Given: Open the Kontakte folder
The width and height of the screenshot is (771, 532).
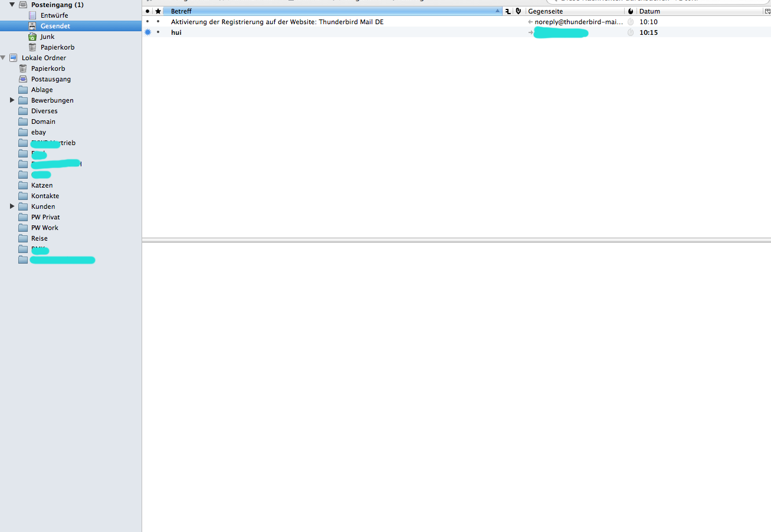Looking at the screenshot, I should pos(45,196).
